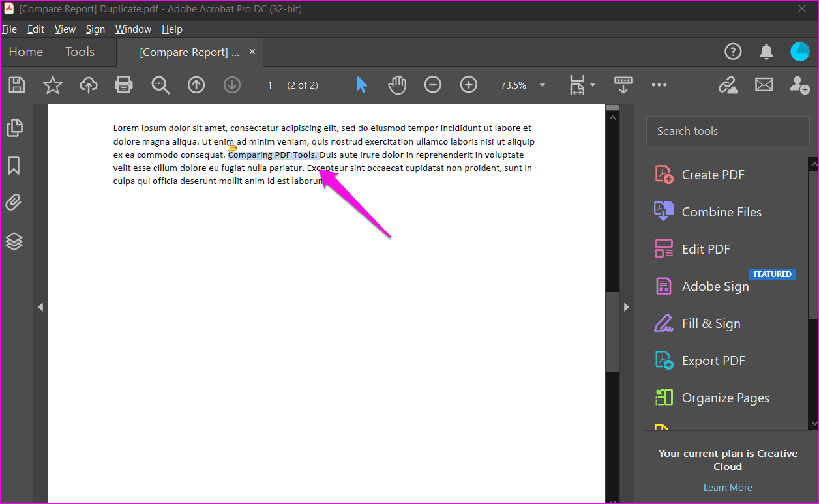Select the [Compare Report] document tab

pos(189,52)
